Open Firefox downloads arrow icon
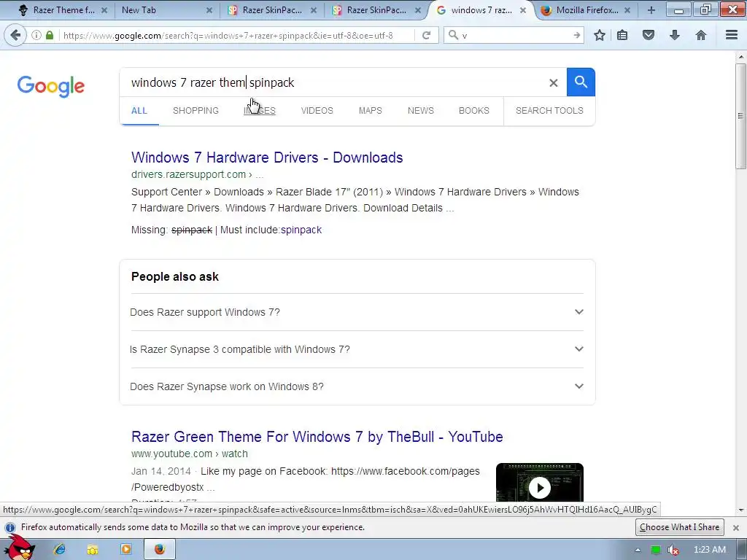Viewport: 747px width, 560px height. (675, 35)
